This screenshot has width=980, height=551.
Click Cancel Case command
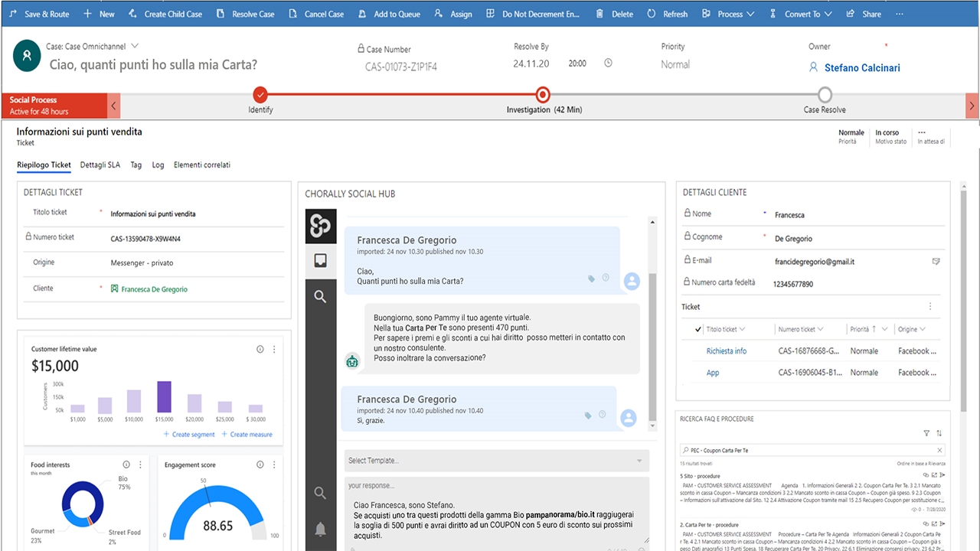pyautogui.click(x=316, y=14)
